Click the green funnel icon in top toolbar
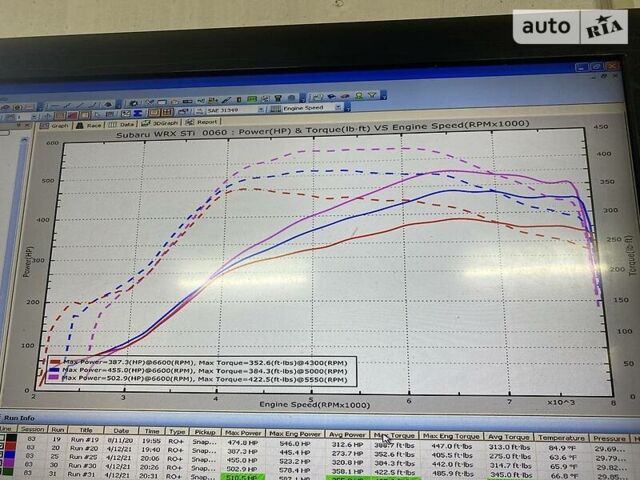640x480 pixels. coord(372,95)
